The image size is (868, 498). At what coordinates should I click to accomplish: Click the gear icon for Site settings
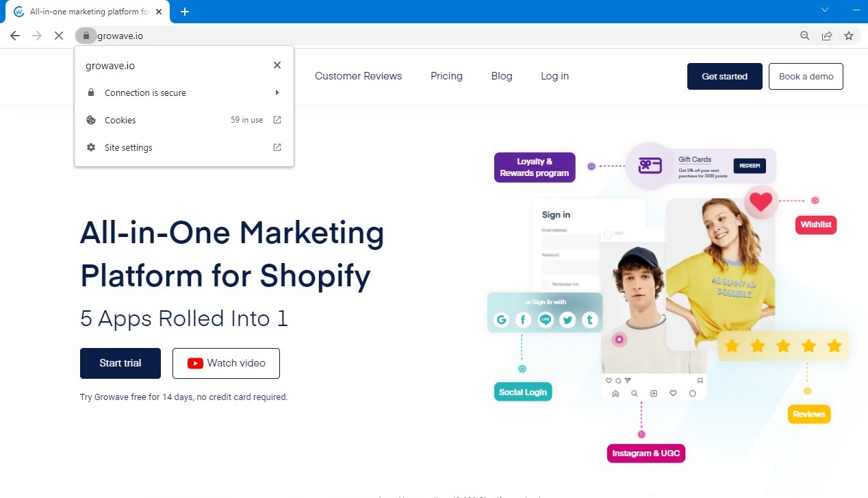[91, 147]
